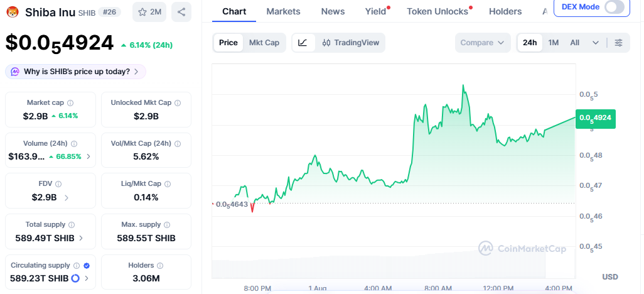Click the info icon beside Liq/Mkt Cap

(168, 184)
